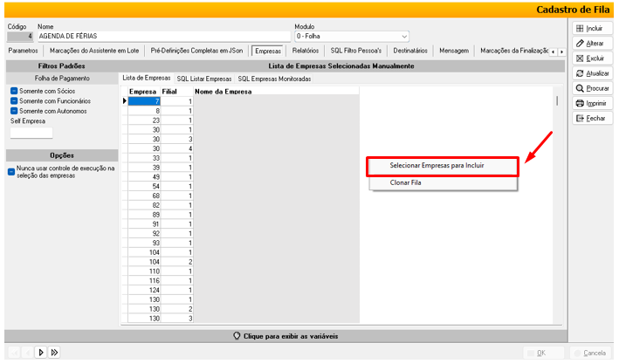Screen dimensions: 619x364
Task: Choose Selecionar Empresas para Incluir
Action: pos(437,165)
